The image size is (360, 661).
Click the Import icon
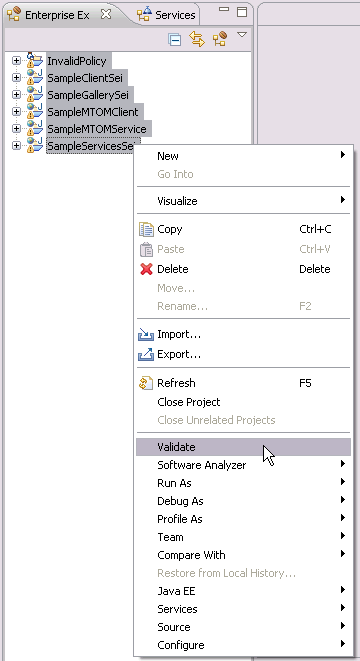[146, 335]
